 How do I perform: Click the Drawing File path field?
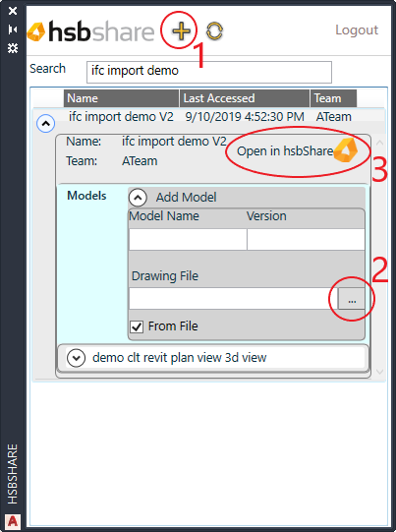233,299
